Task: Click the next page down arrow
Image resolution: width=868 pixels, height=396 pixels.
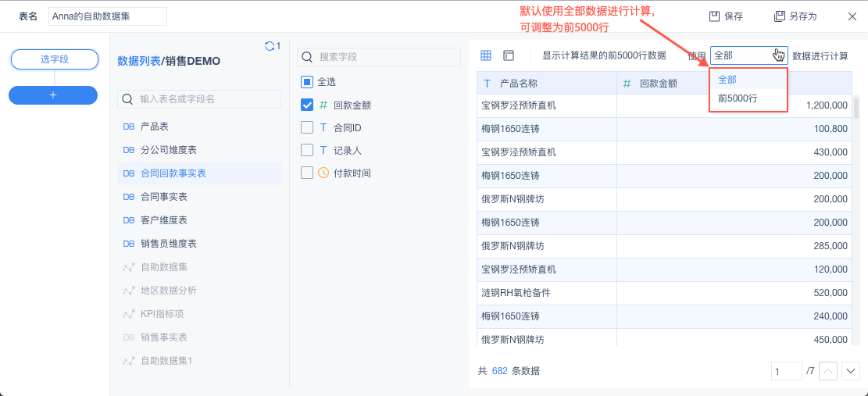Action: pyautogui.click(x=851, y=370)
